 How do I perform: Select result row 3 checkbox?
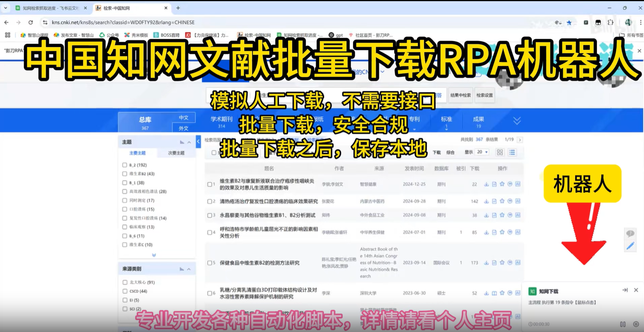[x=210, y=215]
